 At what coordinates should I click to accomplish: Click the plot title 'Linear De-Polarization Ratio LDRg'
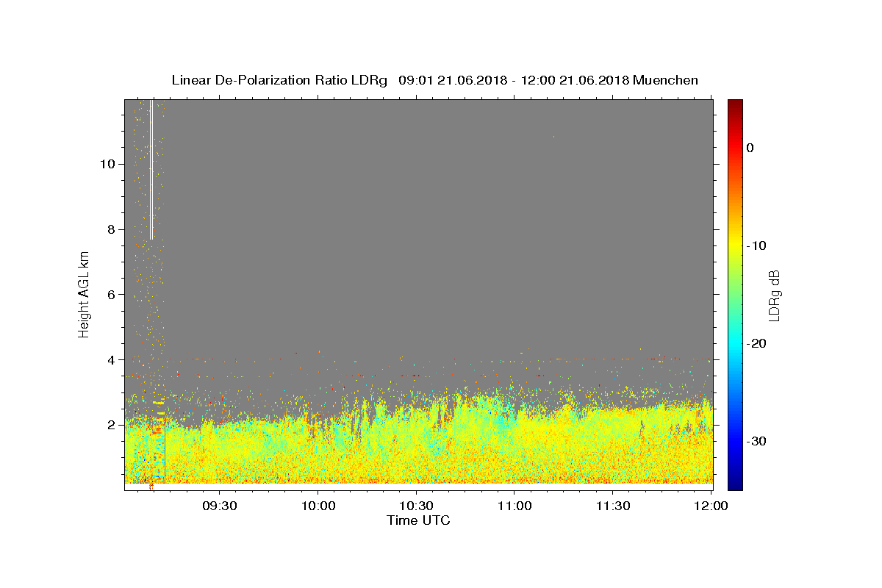(x=279, y=80)
